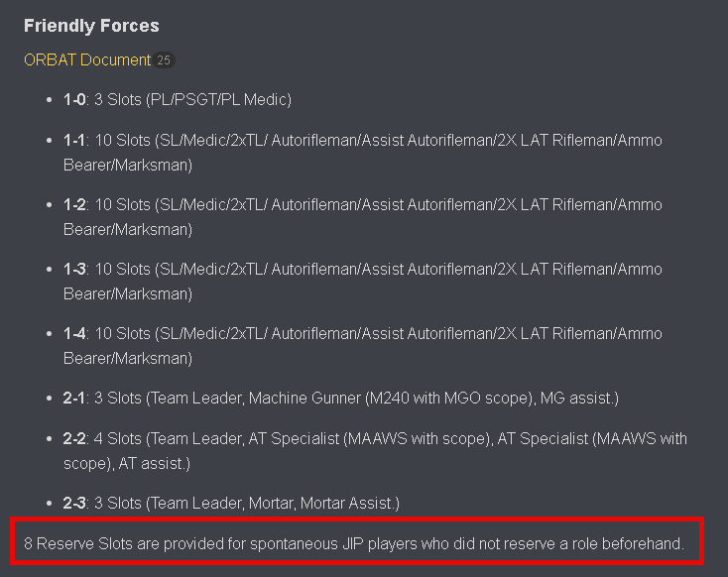Click the 8 Reserve Slots sentence
728x577 pixels.
pyautogui.click(x=354, y=543)
